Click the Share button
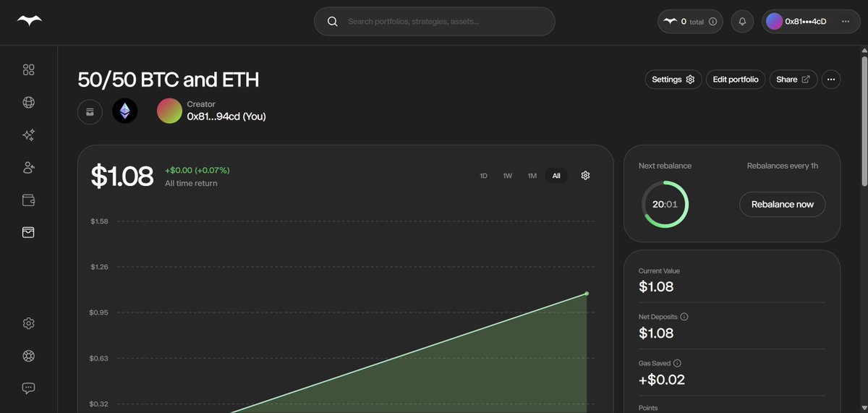This screenshot has height=413, width=868. (x=793, y=80)
